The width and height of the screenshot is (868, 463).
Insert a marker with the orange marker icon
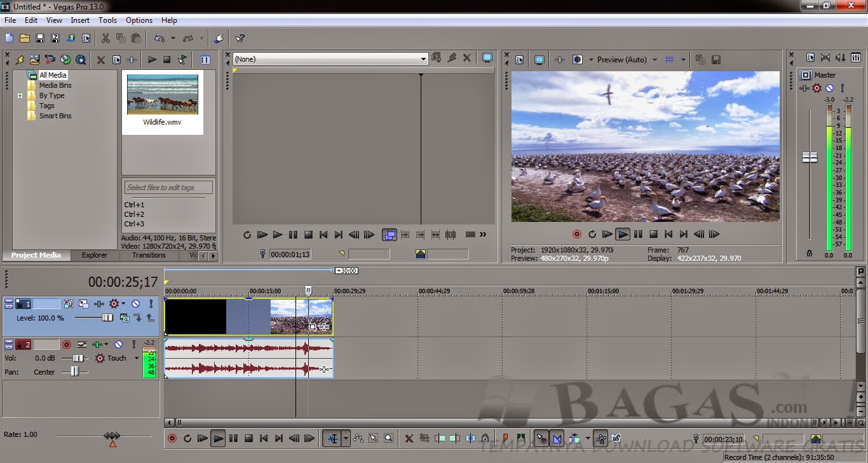click(506, 438)
